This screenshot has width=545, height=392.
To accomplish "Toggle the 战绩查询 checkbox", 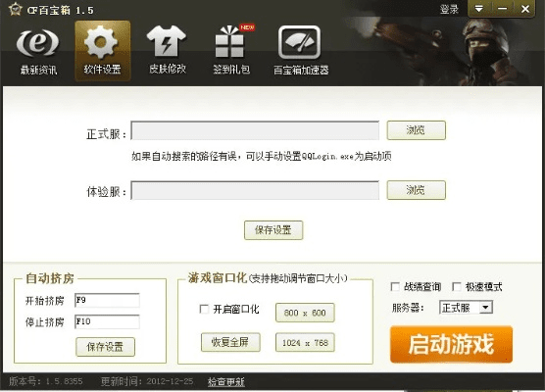I will tap(395, 287).
